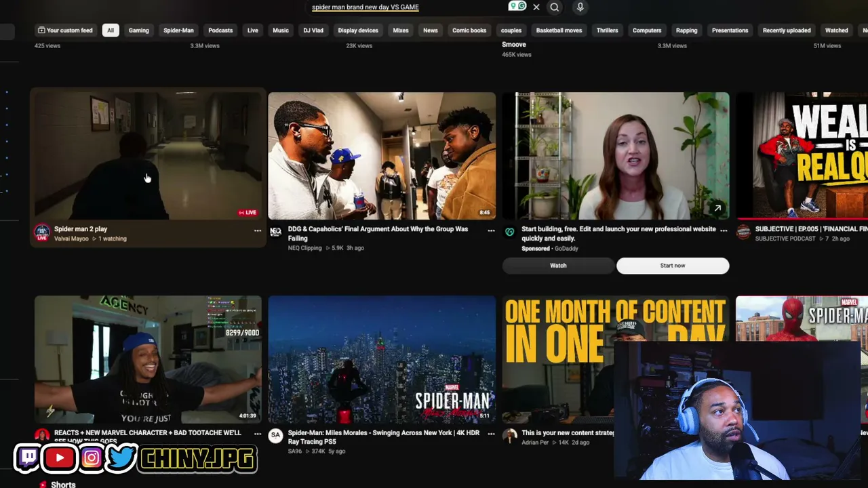
Task: Open the three-dot menu on the GoDaddy ad
Action: 724,230
